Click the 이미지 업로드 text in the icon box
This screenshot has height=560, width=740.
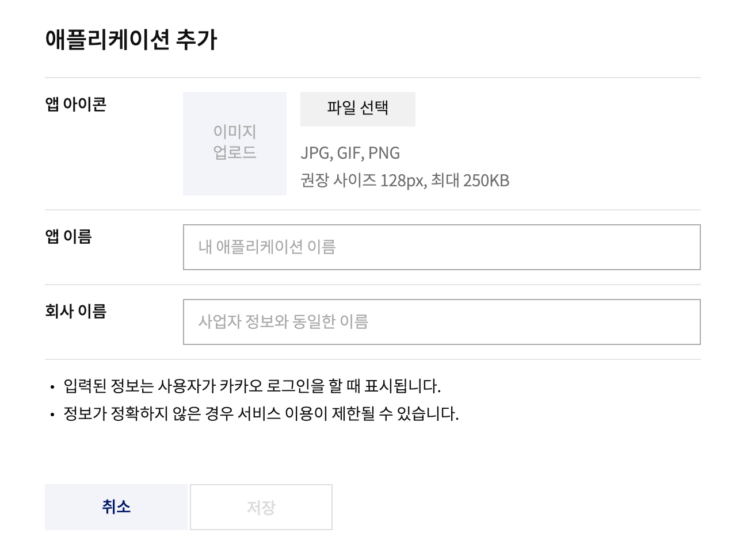(234, 142)
